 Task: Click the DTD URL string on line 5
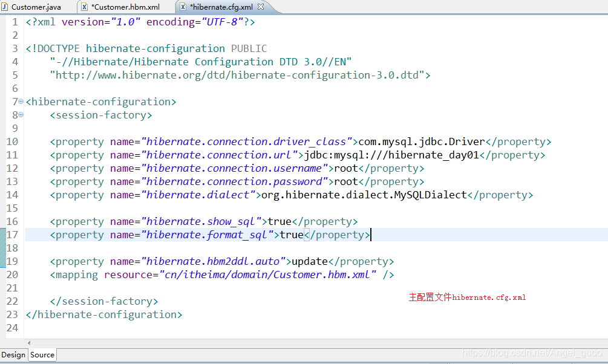(237, 75)
